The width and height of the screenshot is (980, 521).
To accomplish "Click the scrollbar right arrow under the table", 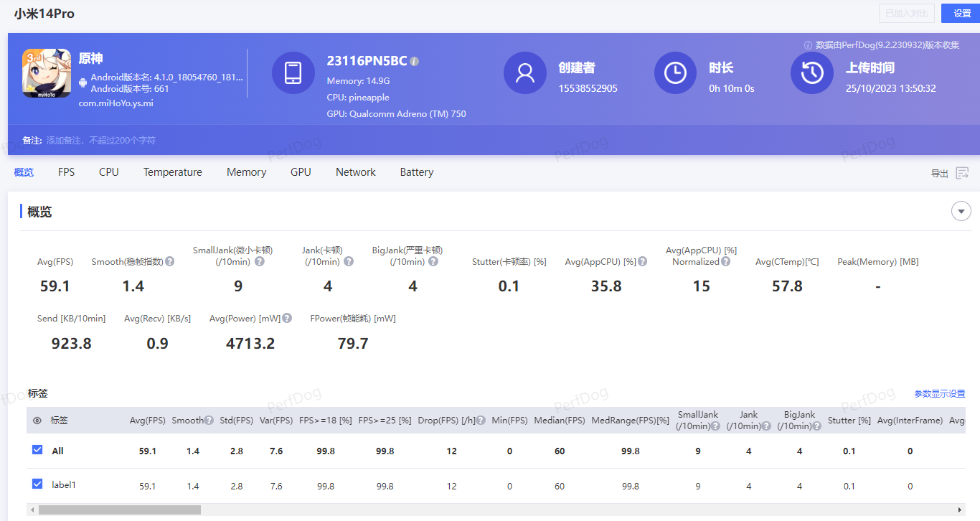I will 961,510.
